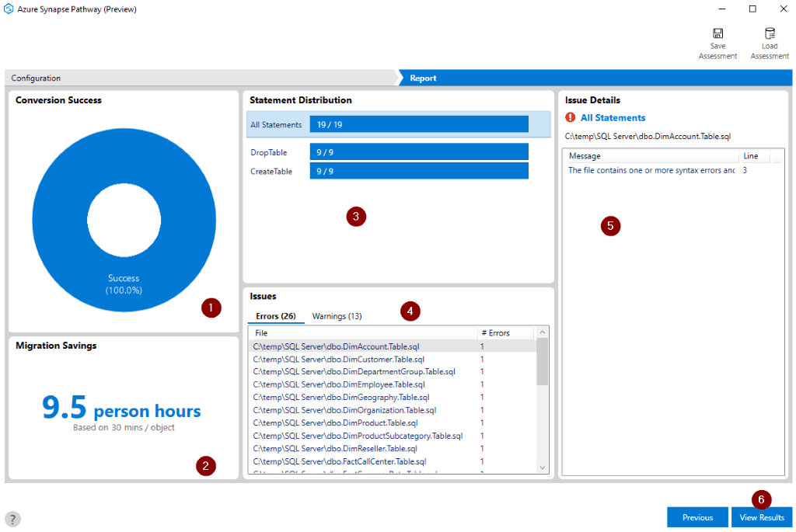
Task: Open the Errors (26) tab
Action: [276, 316]
